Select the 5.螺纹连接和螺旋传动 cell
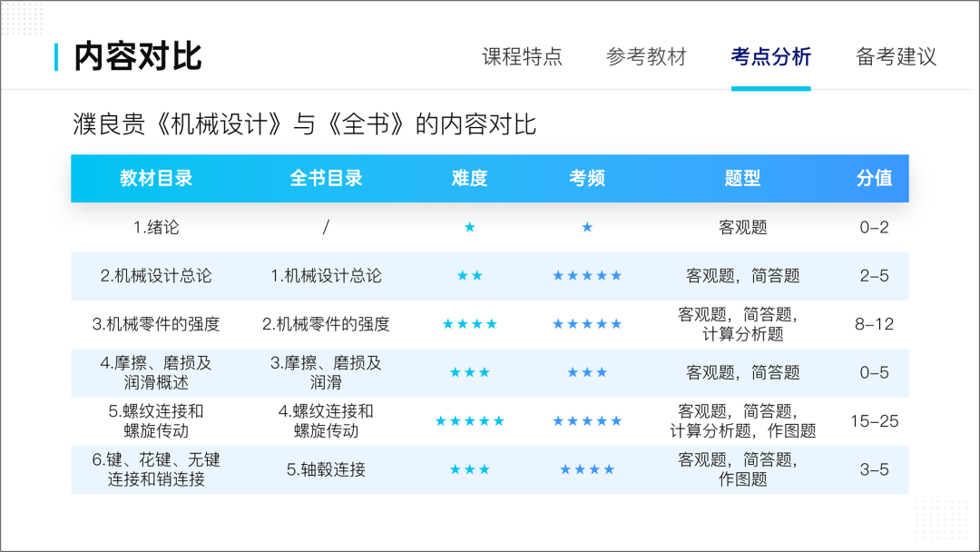 156,420
